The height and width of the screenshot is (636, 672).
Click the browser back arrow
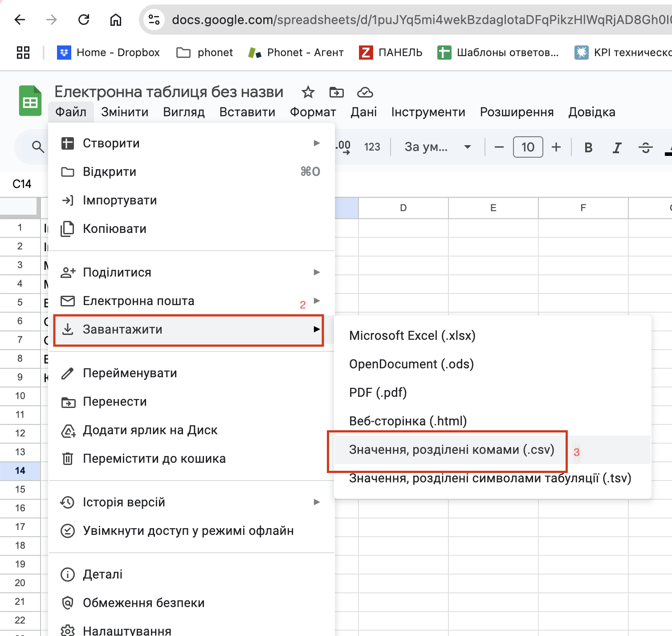tap(20, 20)
